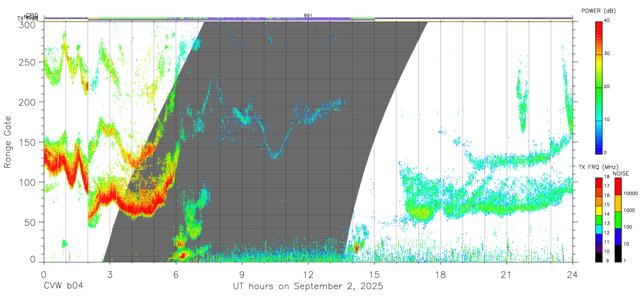This screenshot has width=644, height=297.
Task: Click the cyan 12–13 MHz frequency swatch
Action: tap(599, 229)
